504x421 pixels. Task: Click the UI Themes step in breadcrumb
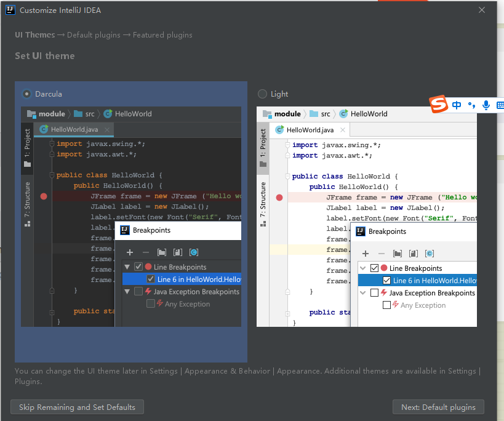[34, 34]
